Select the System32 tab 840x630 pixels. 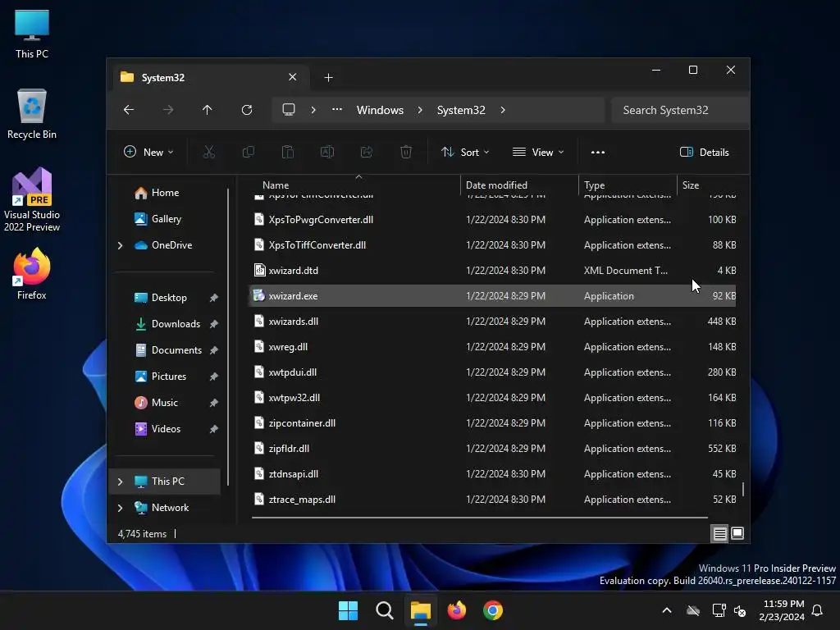coord(209,78)
